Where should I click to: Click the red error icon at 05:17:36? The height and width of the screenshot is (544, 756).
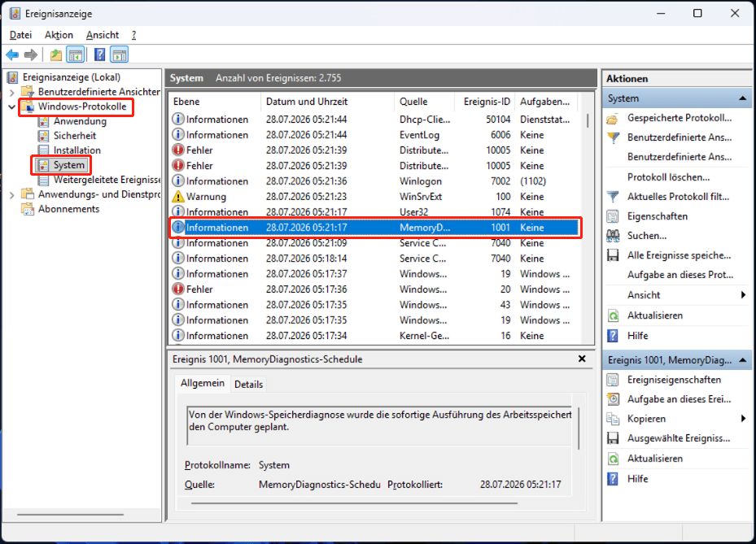(178, 289)
